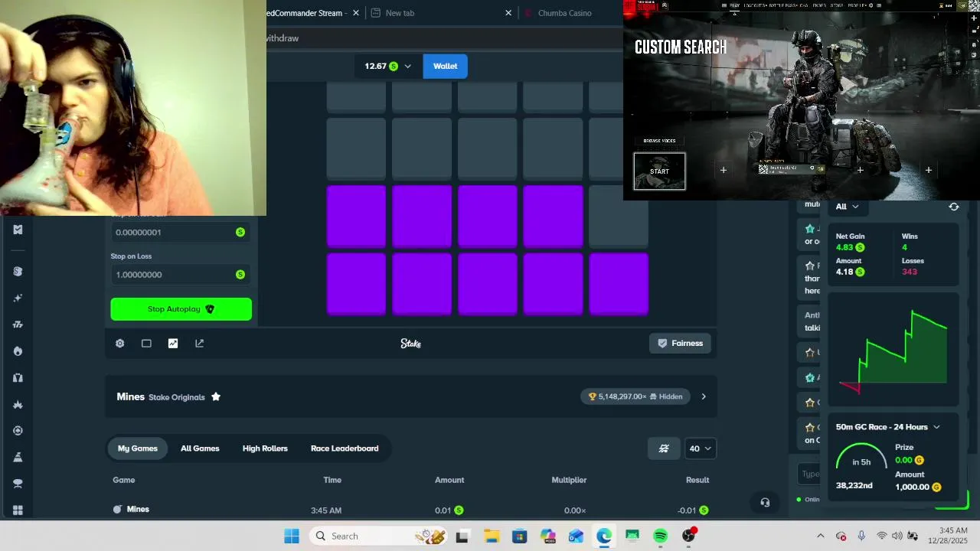
Task: Open the sidebar game shows icon
Action: tap(18, 457)
